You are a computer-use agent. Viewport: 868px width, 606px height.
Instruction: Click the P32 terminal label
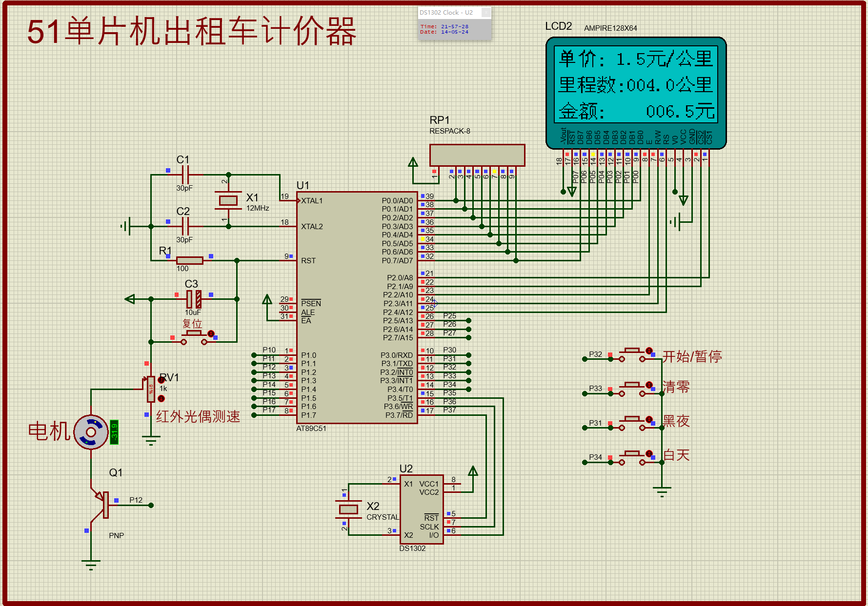tap(596, 354)
